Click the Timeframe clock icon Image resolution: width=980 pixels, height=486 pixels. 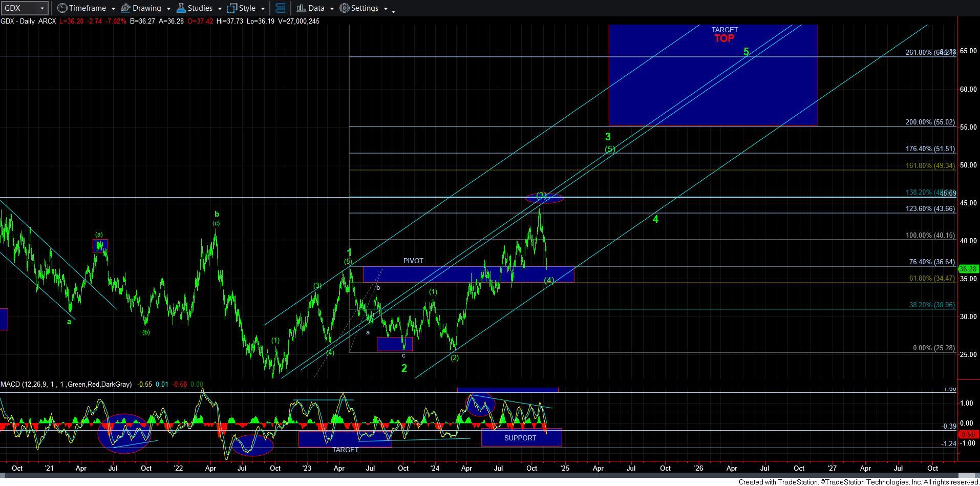pos(62,8)
